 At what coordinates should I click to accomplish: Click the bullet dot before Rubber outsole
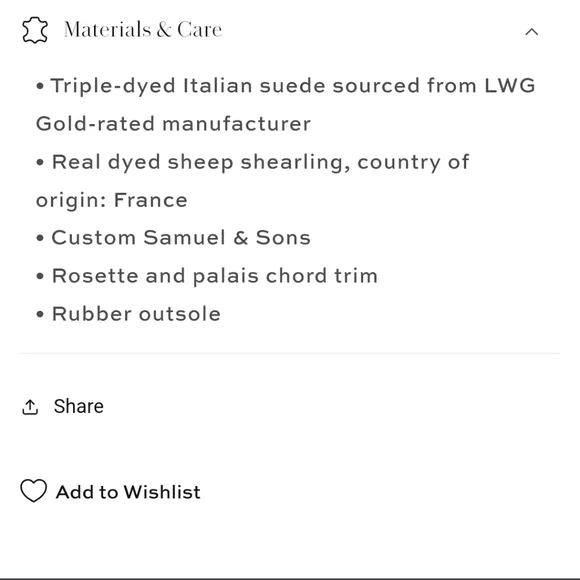[40, 315]
